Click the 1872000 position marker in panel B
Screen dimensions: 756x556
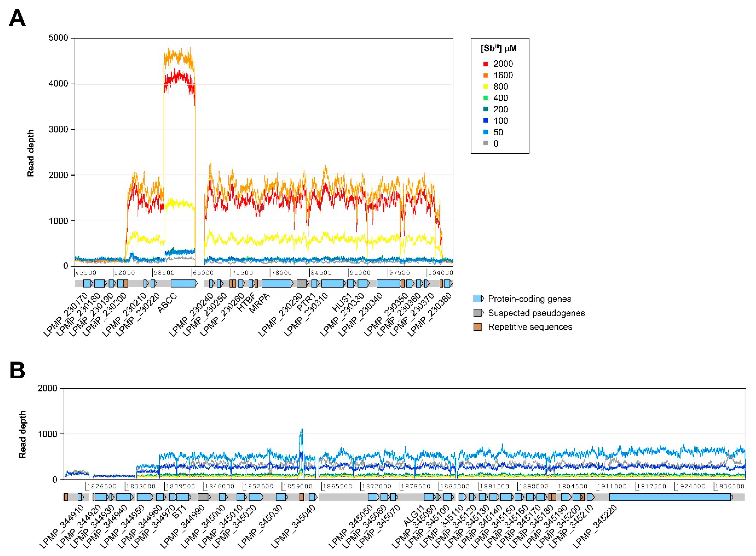tap(376, 486)
